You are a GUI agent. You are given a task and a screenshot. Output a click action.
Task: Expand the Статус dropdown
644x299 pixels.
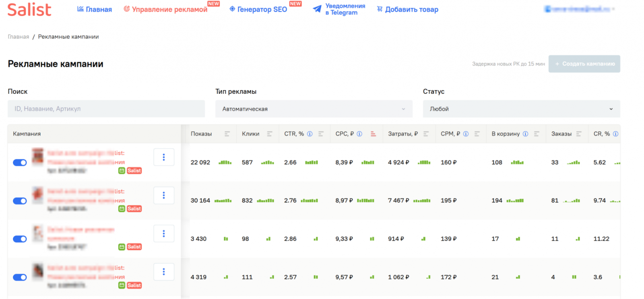(x=521, y=109)
